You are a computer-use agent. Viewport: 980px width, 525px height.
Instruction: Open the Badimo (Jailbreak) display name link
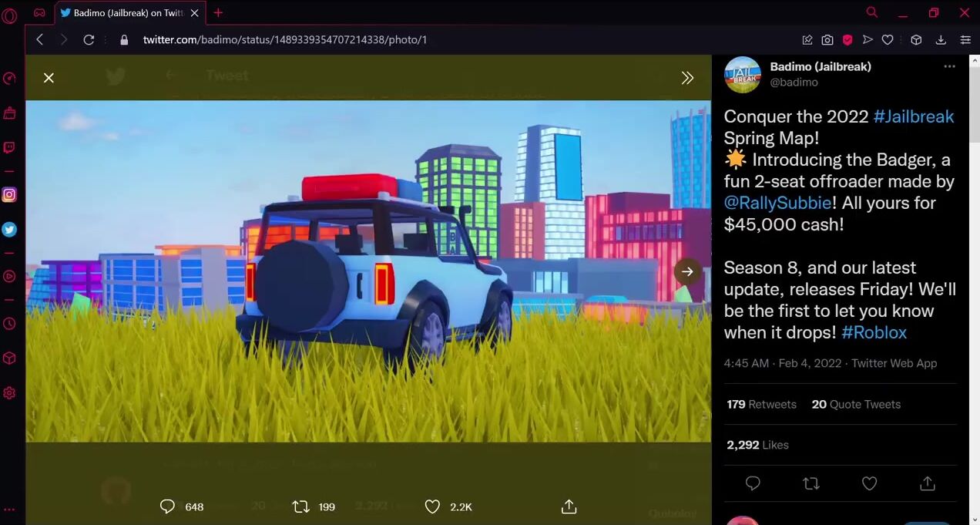(x=821, y=66)
